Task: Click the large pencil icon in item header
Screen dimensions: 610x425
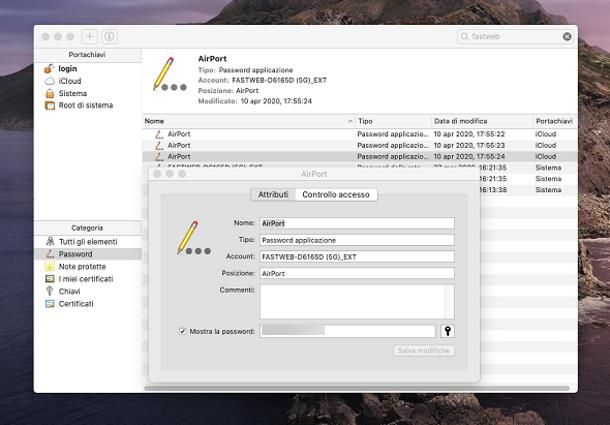Action: 169,74
